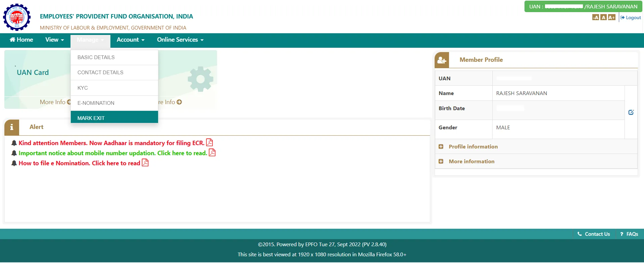This screenshot has height=263, width=644.
Task: Read the Aadhaar mandatory ECR notice
Action: tap(111, 143)
